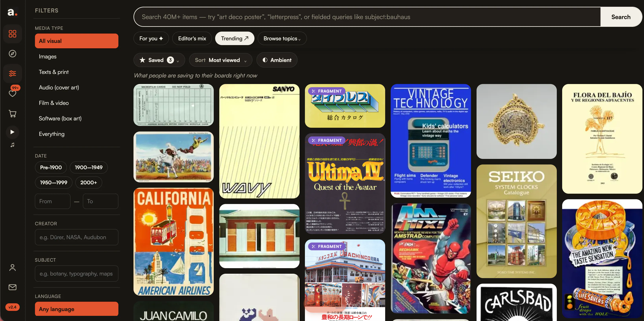Screen dimensions: 644x321
Task: Select the Images media type
Action: click(76, 56)
